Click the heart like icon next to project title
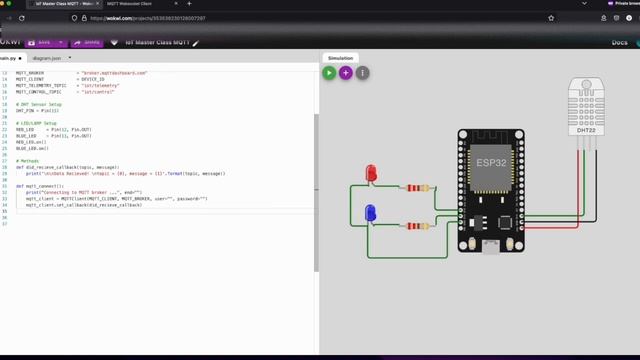The width and height of the screenshot is (640, 360). (114, 42)
